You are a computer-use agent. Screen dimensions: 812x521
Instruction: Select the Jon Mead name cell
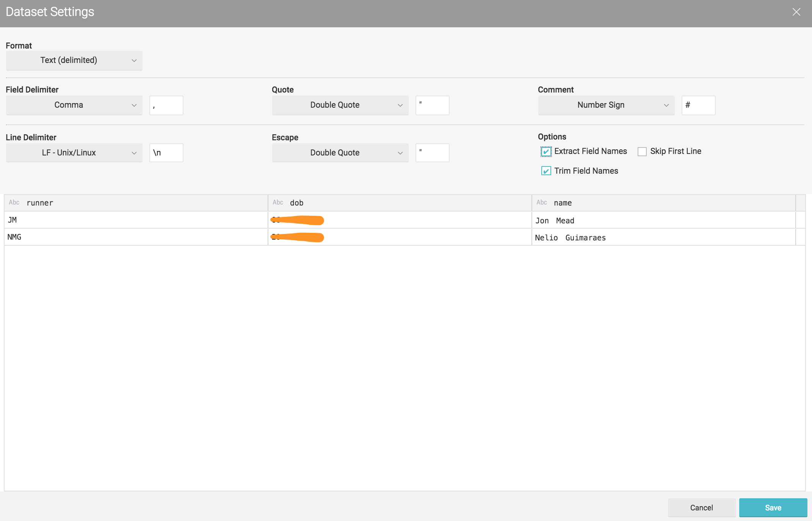tap(663, 220)
